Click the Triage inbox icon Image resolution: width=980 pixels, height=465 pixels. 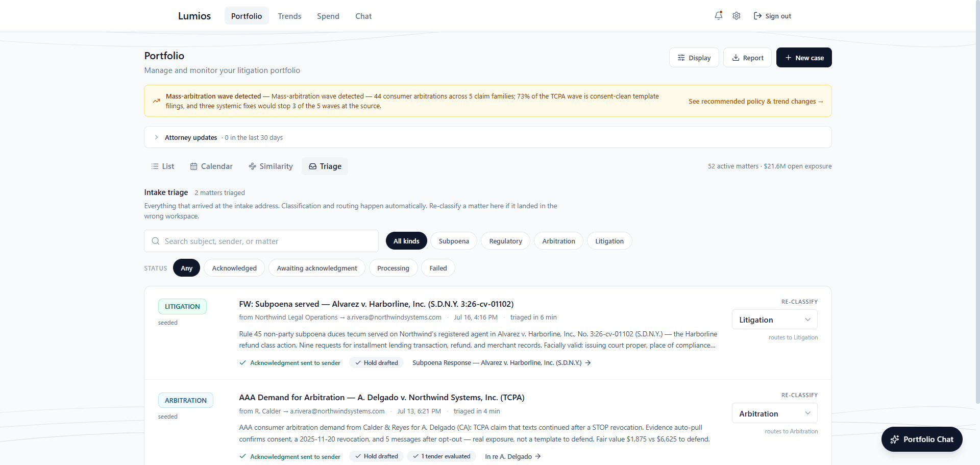pos(313,166)
